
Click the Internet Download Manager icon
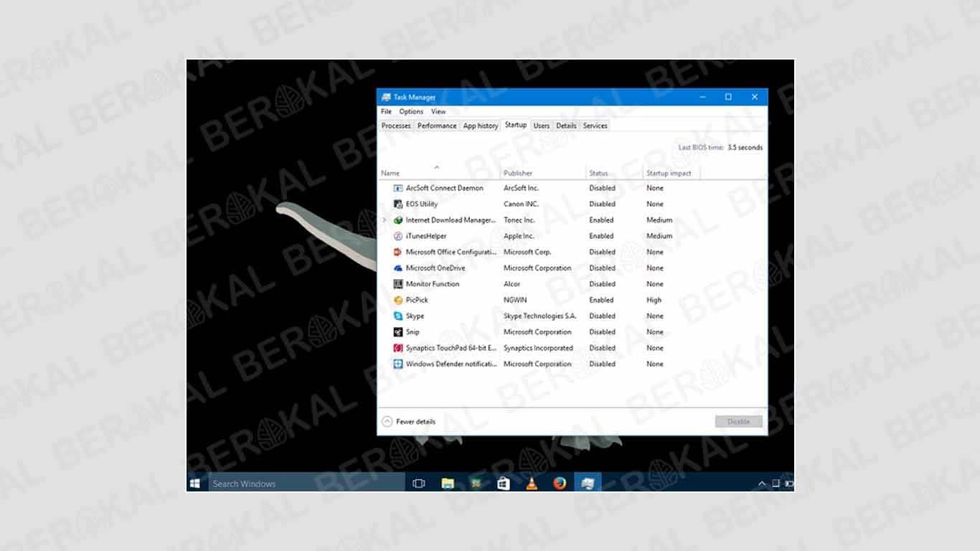coord(398,220)
